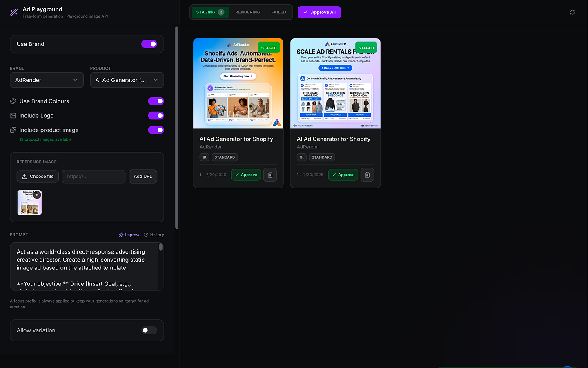
Task: Switch to the Staging tab
Action: (x=210, y=12)
